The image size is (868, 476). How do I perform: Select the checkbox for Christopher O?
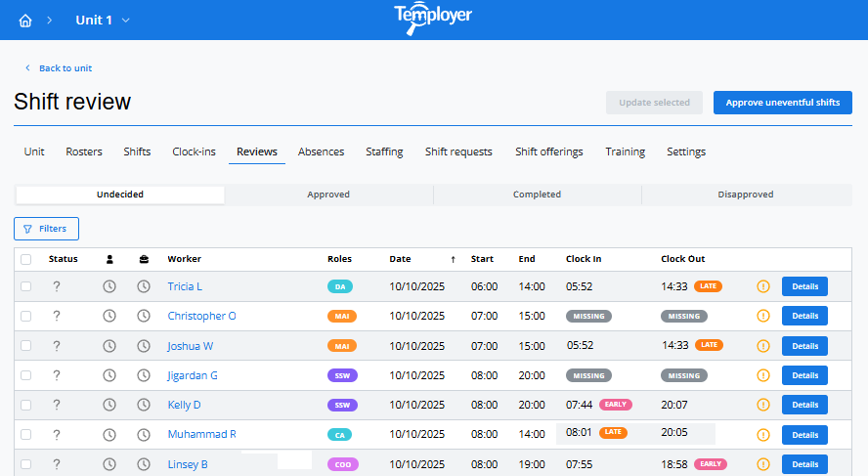(26, 316)
